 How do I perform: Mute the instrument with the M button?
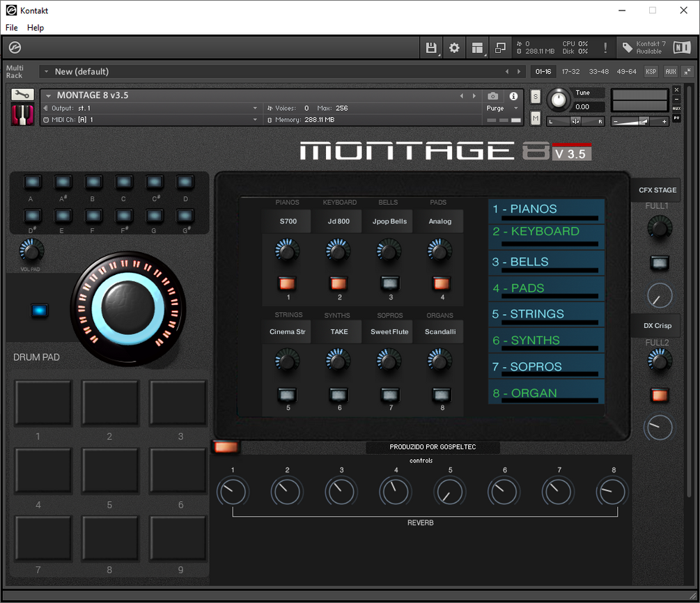point(535,118)
